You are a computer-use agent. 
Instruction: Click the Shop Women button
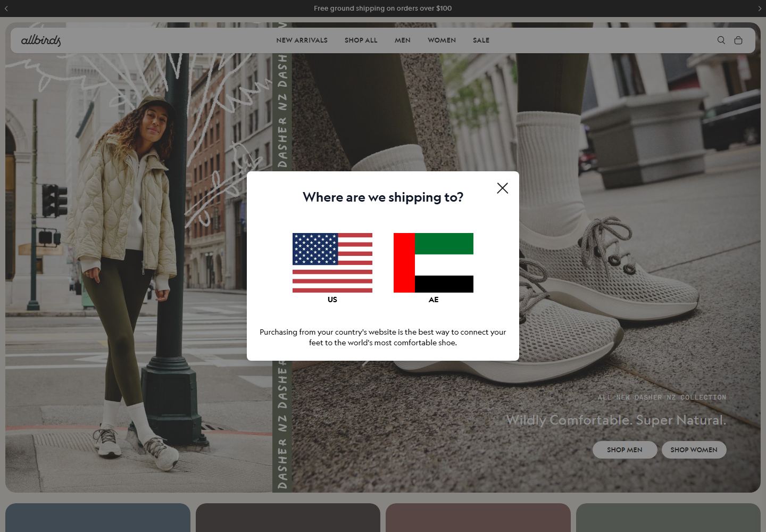tap(694, 450)
